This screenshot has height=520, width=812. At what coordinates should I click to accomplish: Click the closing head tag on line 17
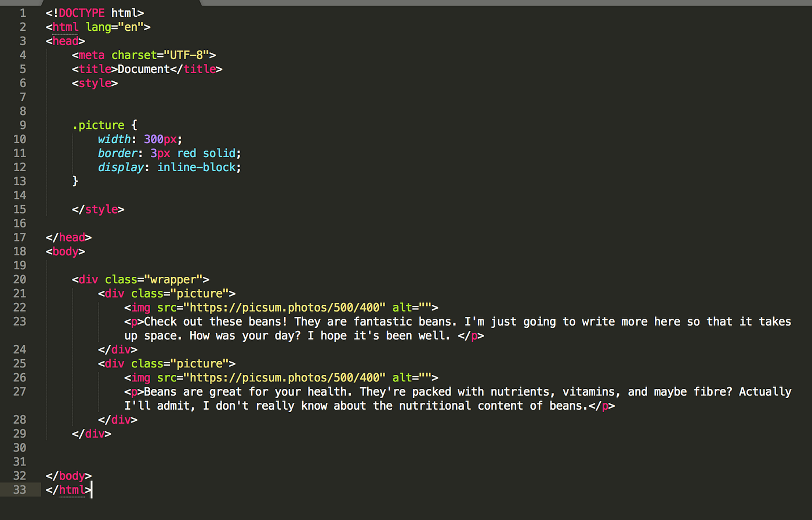coord(68,237)
